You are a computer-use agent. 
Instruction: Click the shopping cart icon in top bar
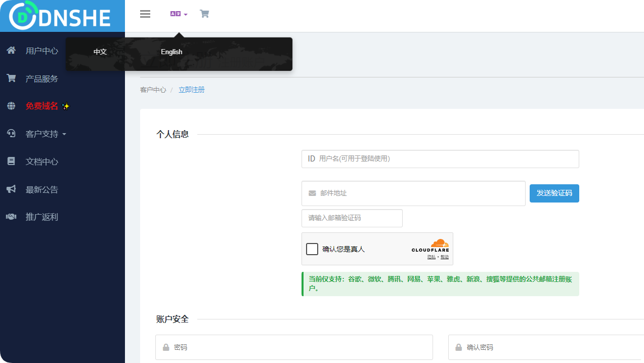[204, 14]
